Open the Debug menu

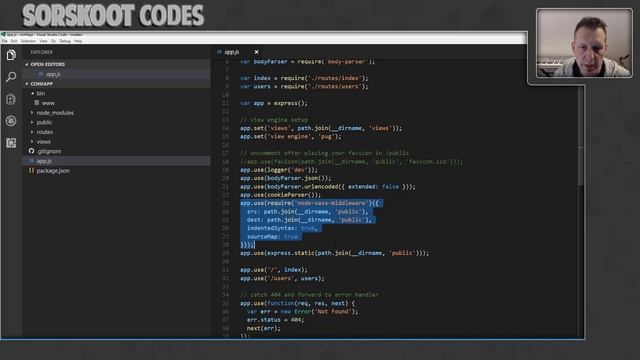(65, 41)
